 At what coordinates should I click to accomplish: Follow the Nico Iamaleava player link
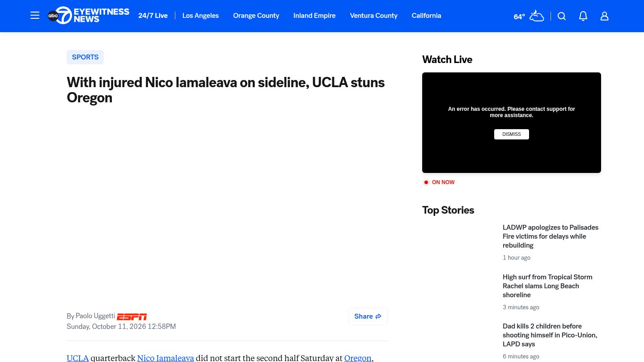click(x=165, y=358)
